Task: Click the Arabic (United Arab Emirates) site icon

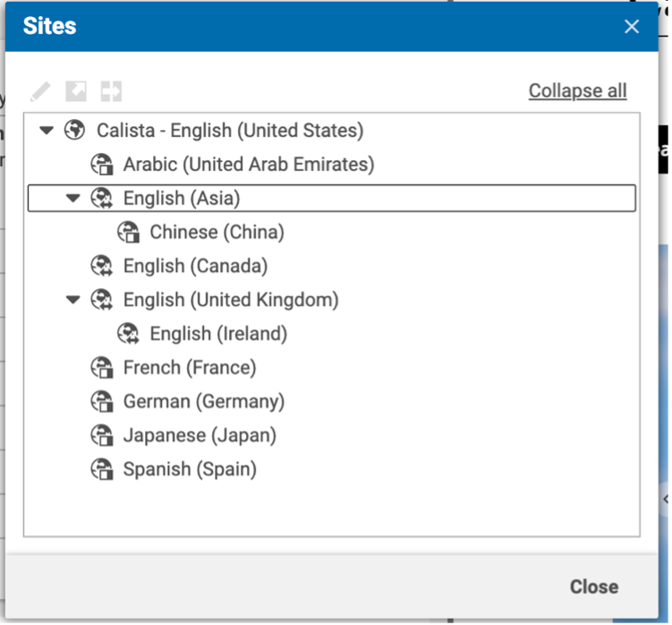Action: click(x=102, y=164)
